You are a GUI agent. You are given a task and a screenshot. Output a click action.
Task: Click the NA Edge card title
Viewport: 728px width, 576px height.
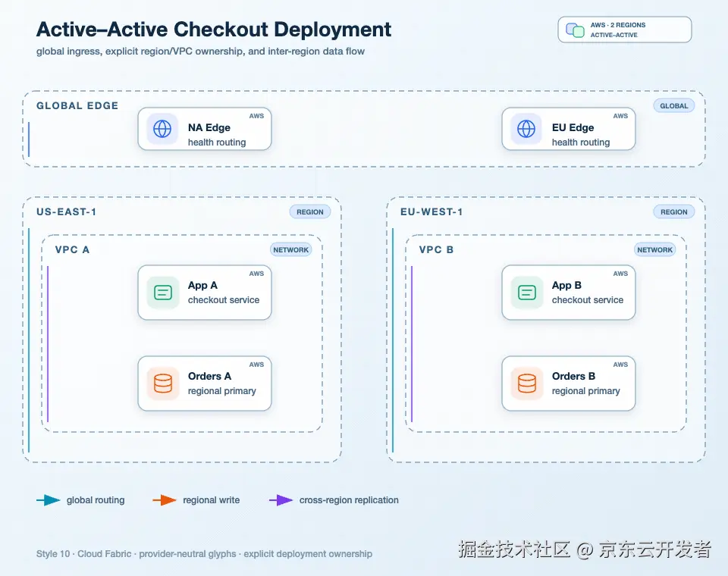tap(209, 127)
